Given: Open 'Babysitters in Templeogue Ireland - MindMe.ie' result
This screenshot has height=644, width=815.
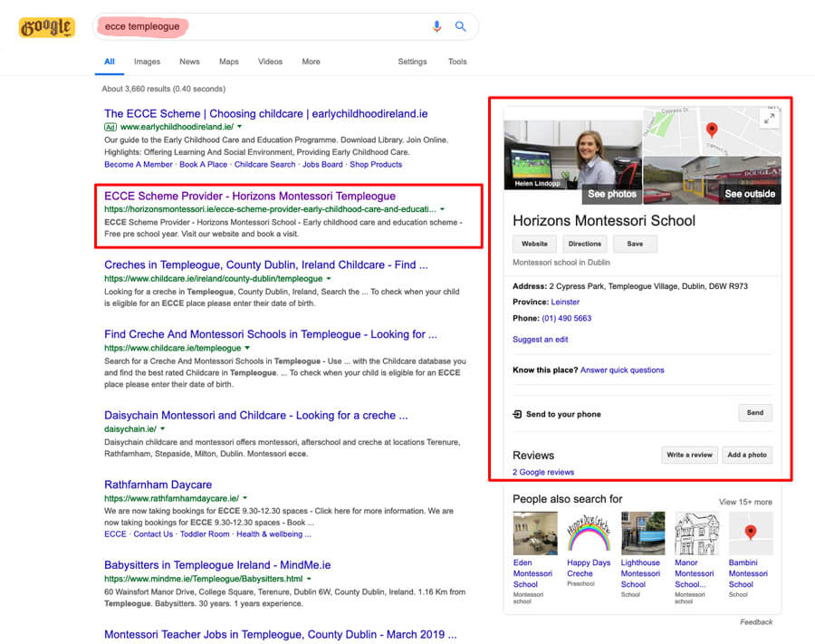Looking at the screenshot, I should [217, 565].
